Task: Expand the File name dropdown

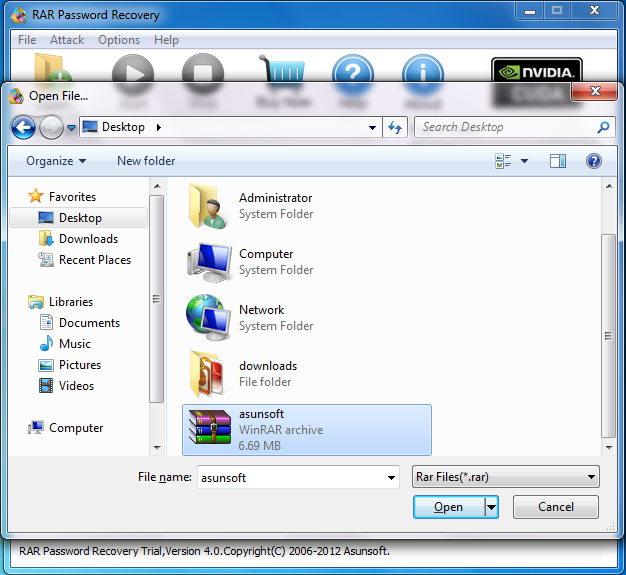Action: 391,477
